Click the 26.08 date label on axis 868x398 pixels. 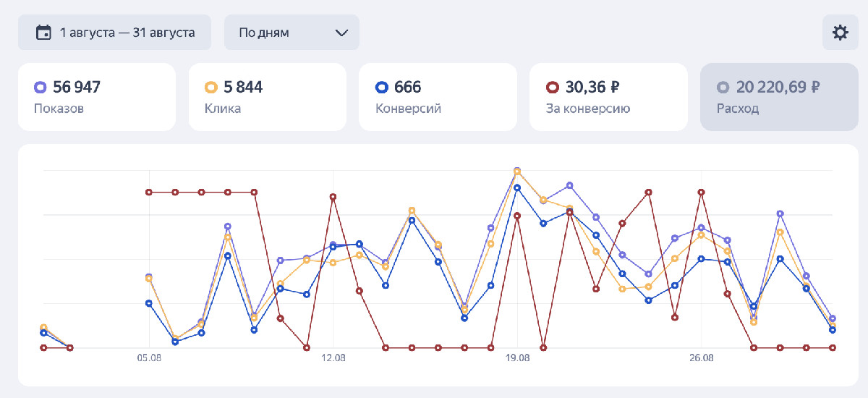click(701, 358)
